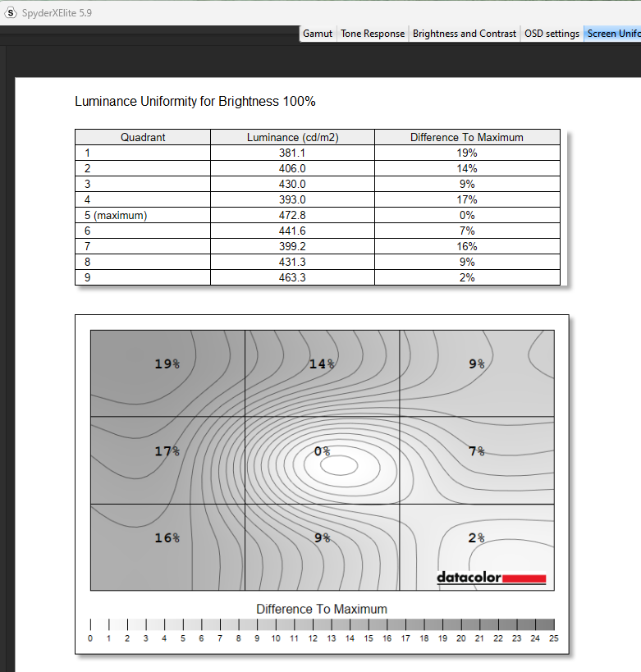Click the 25 mark on the legend scale
The image size is (641, 672).
pos(554,638)
